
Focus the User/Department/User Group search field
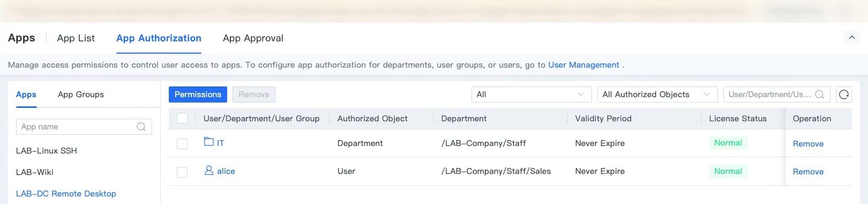(x=776, y=94)
